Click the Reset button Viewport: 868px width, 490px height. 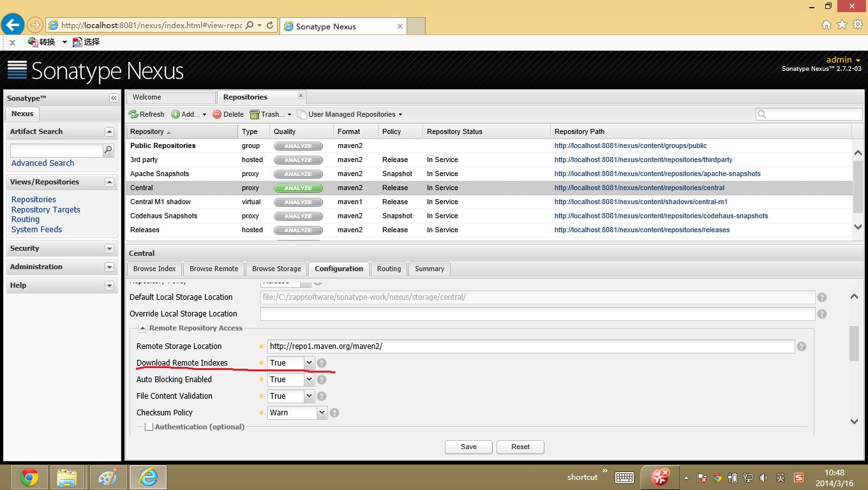pos(520,447)
